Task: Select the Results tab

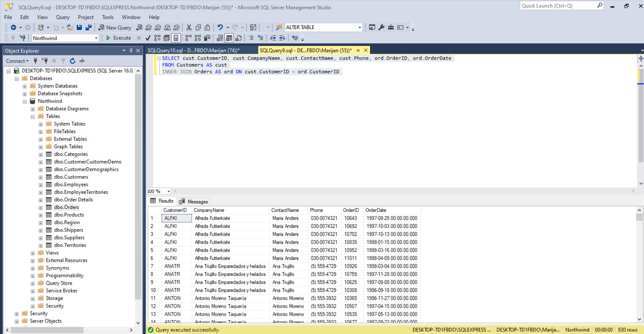Action: click(162, 201)
